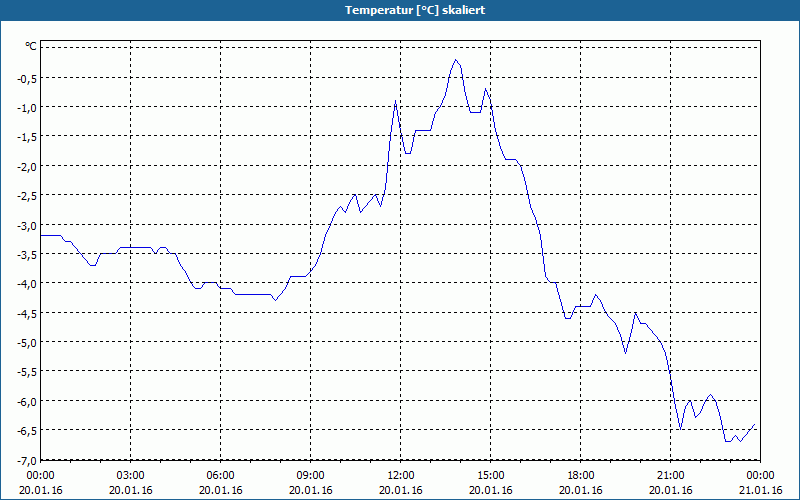Viewport: 800px width, 500px height.
Task: Click the -4,0 y-axis label
Action: point(28,284)
